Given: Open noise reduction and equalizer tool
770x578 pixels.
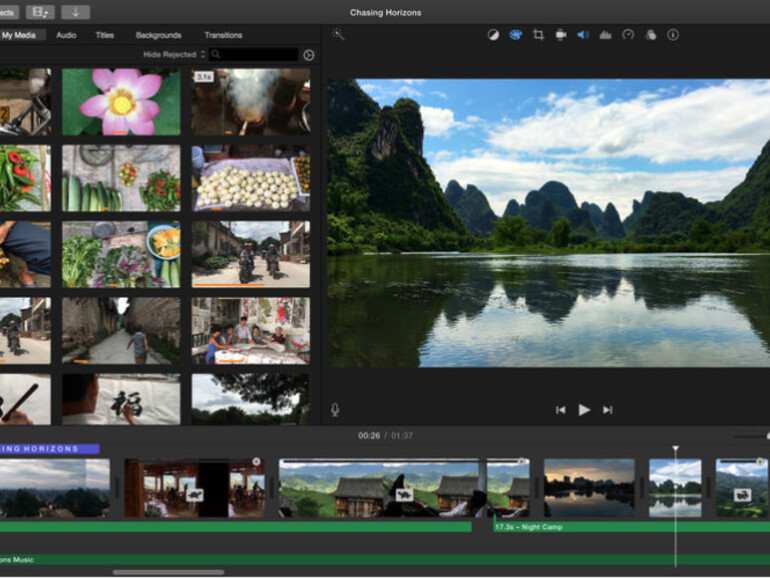Looking at the screenshot, I should [605, 35].
